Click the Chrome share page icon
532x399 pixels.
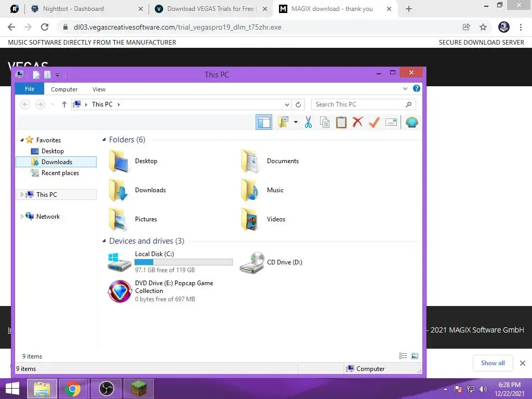467,27
